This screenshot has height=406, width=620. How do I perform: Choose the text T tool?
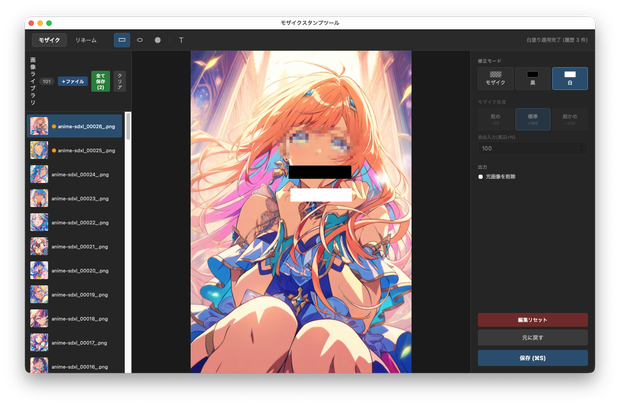tap(181, 40)
